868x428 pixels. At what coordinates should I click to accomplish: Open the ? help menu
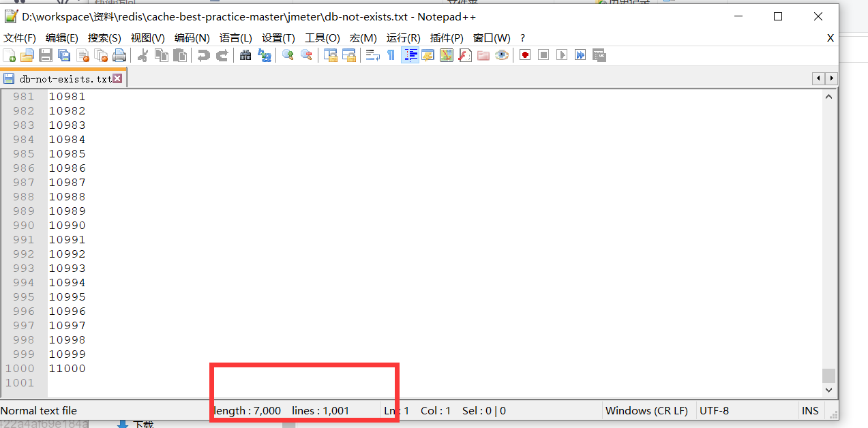tap(522, 38)
